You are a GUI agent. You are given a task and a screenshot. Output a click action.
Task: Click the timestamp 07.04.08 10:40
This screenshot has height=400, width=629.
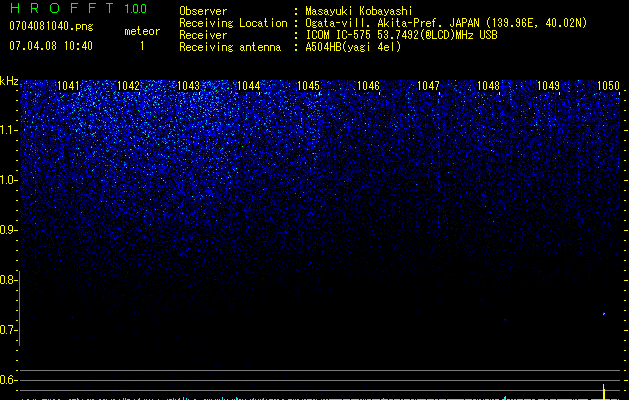tap(51, 46)
